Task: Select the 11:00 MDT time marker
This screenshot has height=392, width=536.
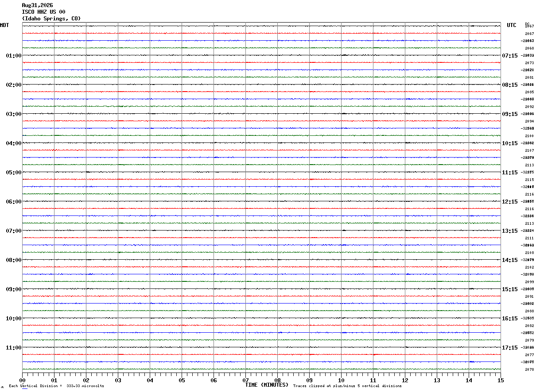Action: pos(14,348)
